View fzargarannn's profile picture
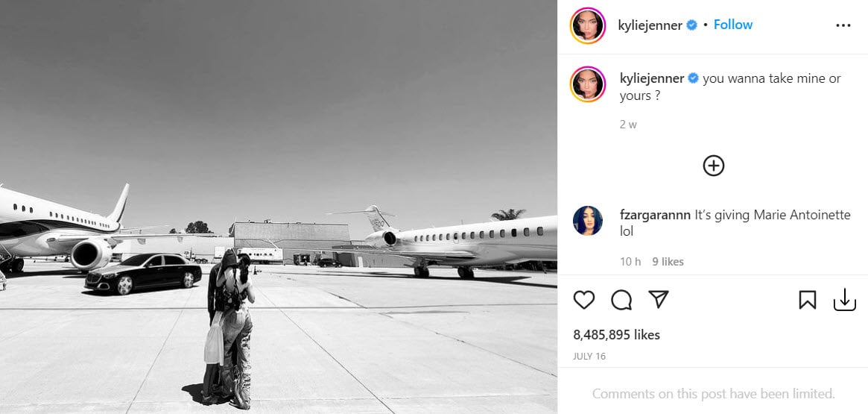 pyautogui.click(x=587, y=221)
